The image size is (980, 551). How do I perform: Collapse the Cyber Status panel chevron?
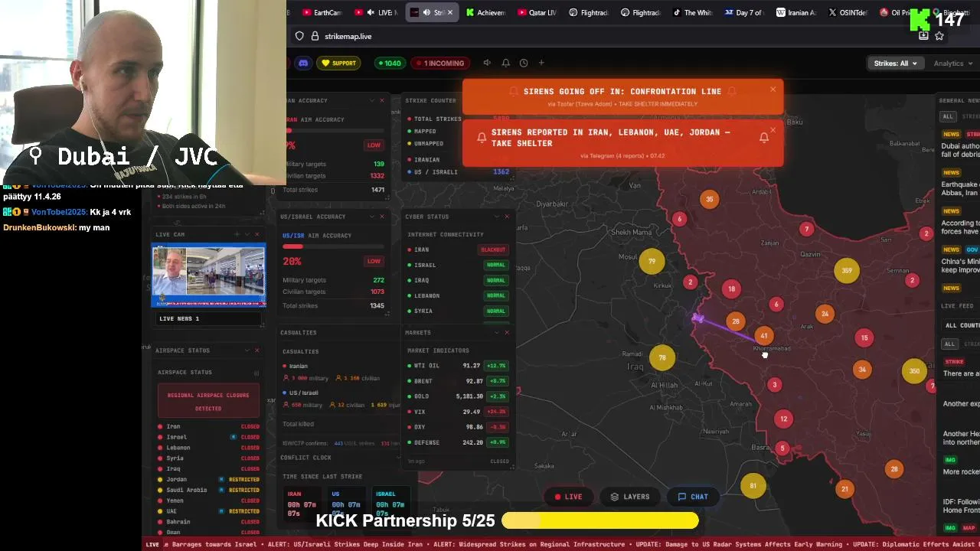(x=496, y=217)
